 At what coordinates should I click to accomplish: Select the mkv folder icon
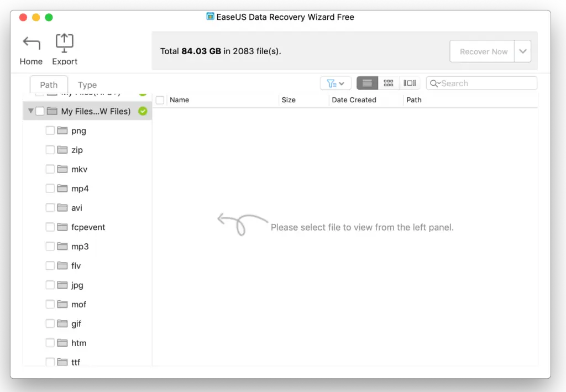pos(62,169)
